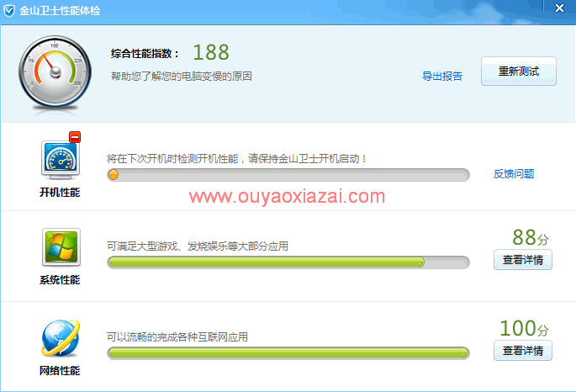This screenshot has height=392, width=576.
Task: Click the speedometer gauge icon
Action: pyautogui.click(x=55, y=72)
